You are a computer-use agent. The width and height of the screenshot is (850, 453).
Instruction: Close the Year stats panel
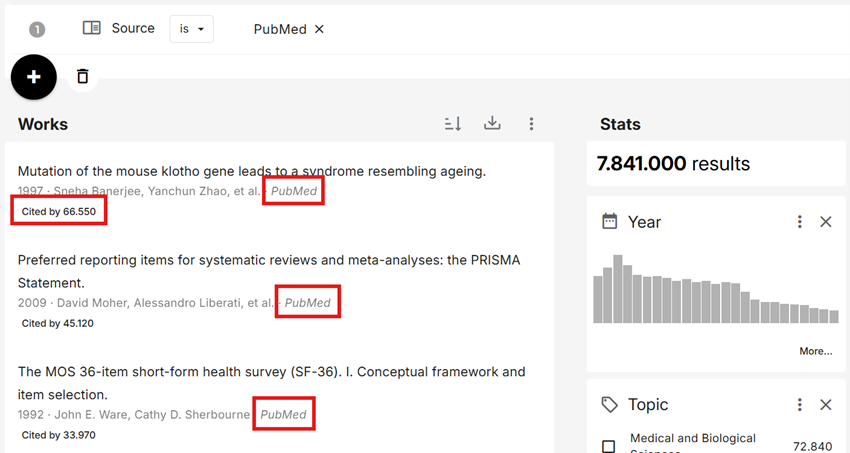826,222
